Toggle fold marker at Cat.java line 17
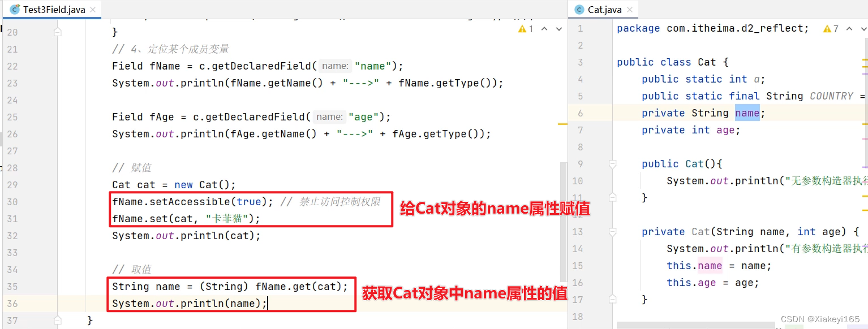868x329 pixels. click(x=612, y=299)
